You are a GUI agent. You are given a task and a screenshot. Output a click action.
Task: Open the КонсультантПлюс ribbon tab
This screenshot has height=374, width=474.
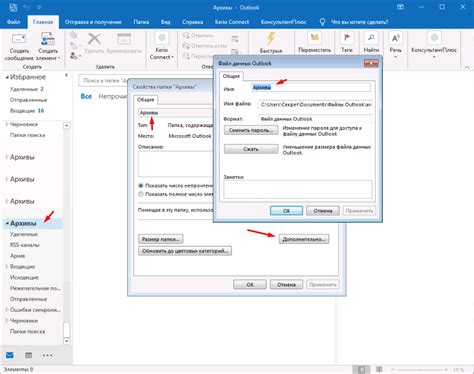[284, 22]
